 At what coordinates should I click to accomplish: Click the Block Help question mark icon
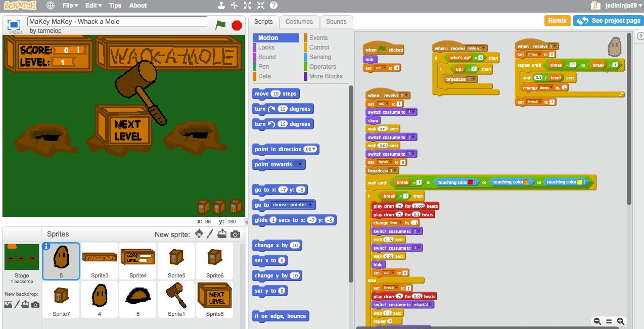tap(274, 6)
